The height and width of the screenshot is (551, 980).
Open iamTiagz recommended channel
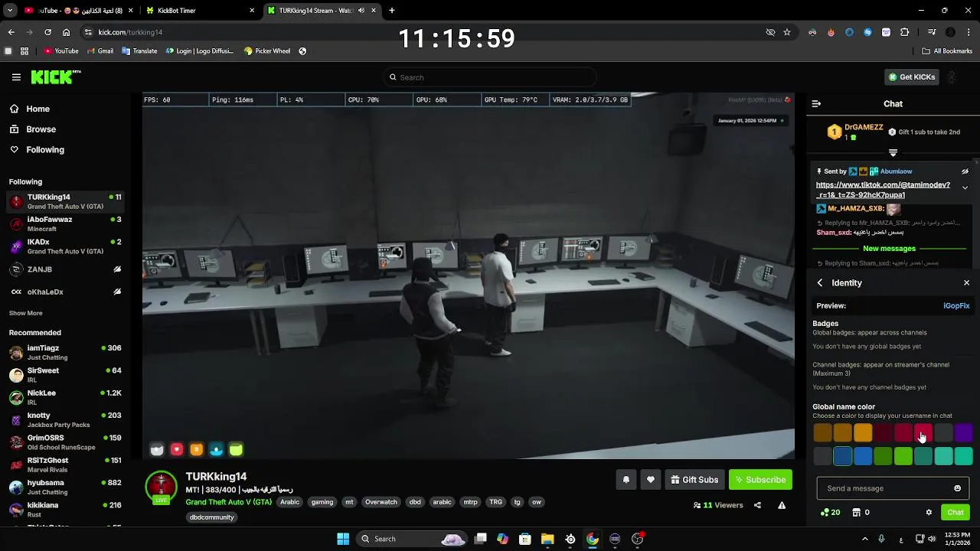click(65, 353)
